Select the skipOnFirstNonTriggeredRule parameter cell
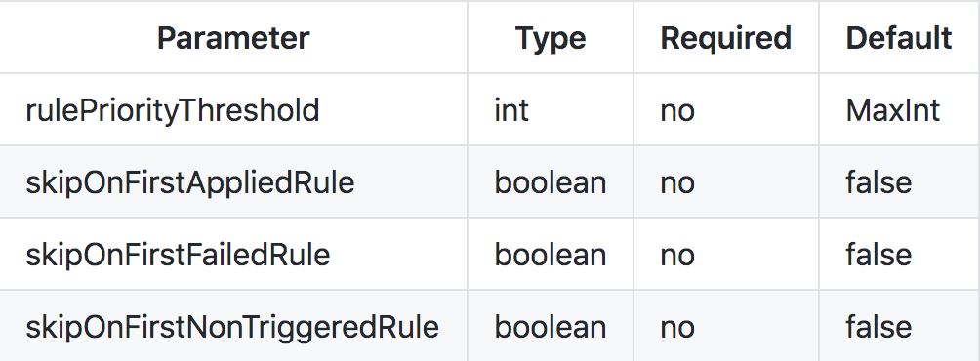 click(232, 327)
